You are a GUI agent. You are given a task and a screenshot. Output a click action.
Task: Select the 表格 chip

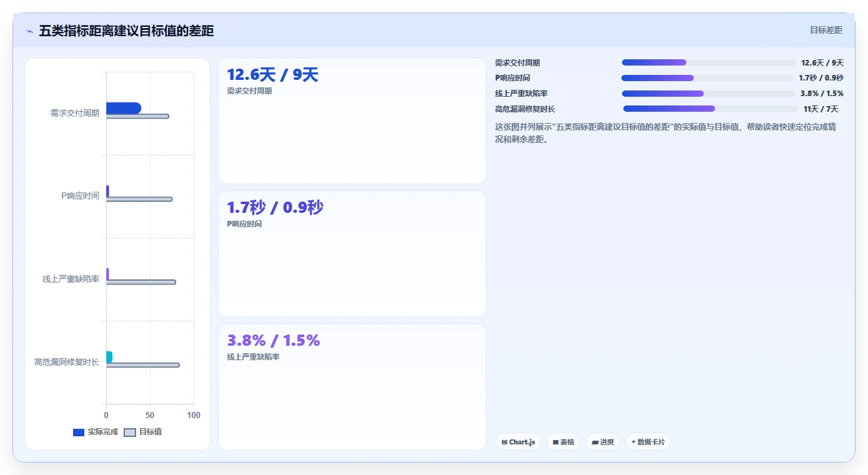(563, 442)
